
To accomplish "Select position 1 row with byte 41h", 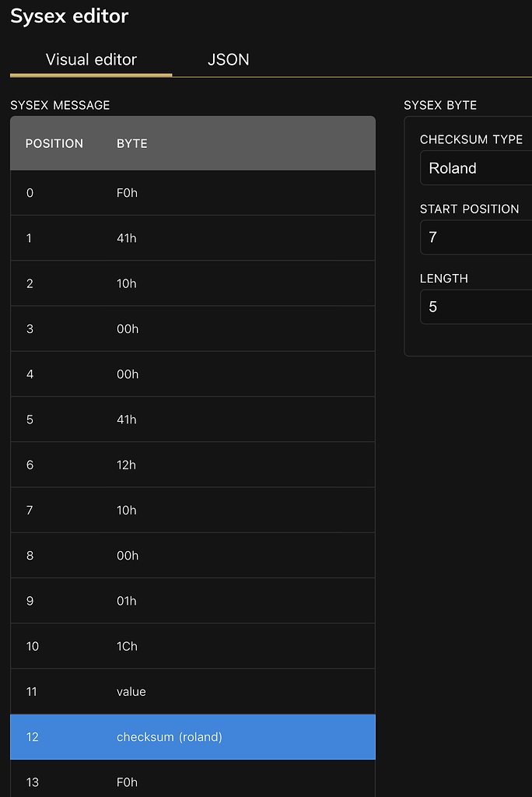I will pos(192,238).
